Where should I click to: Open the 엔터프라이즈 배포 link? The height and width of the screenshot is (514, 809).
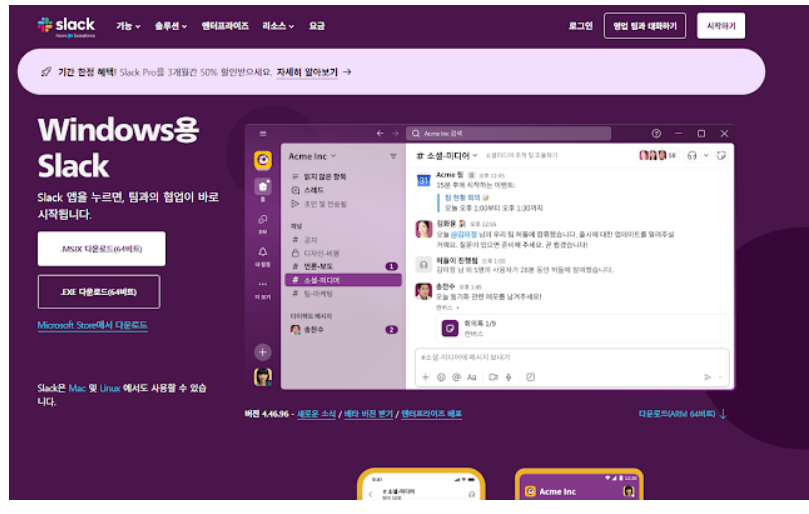pyautogui.click(x=431, y=414)
